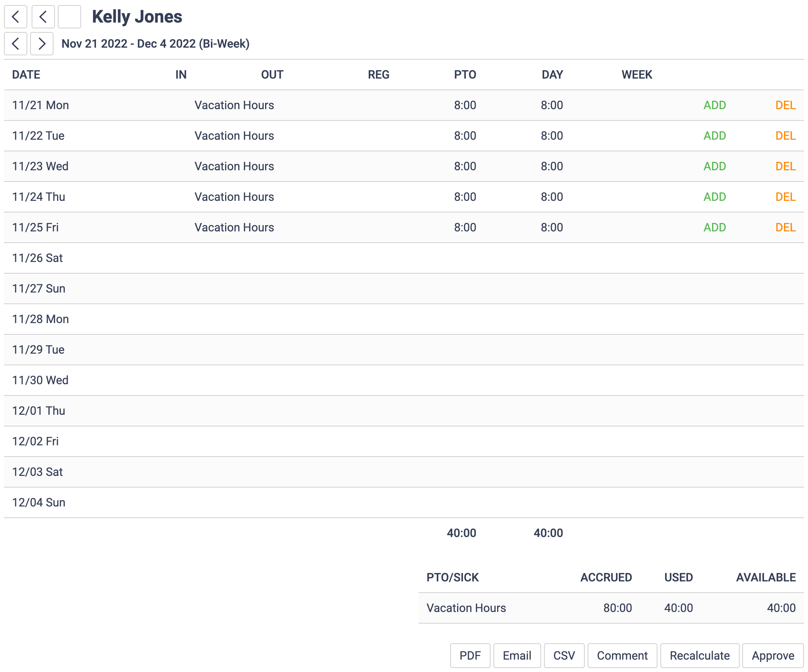Export the timesheet as PDF

tap(470, 655)
